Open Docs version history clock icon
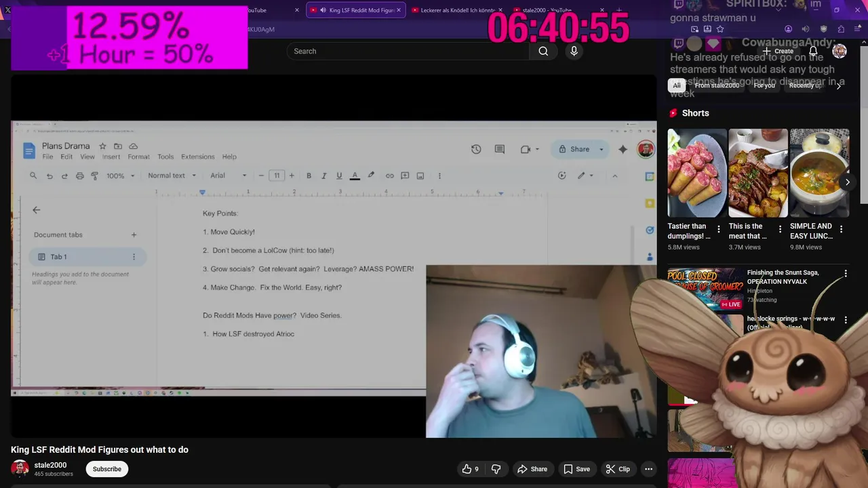868x488 pixels. pos(476,149)
